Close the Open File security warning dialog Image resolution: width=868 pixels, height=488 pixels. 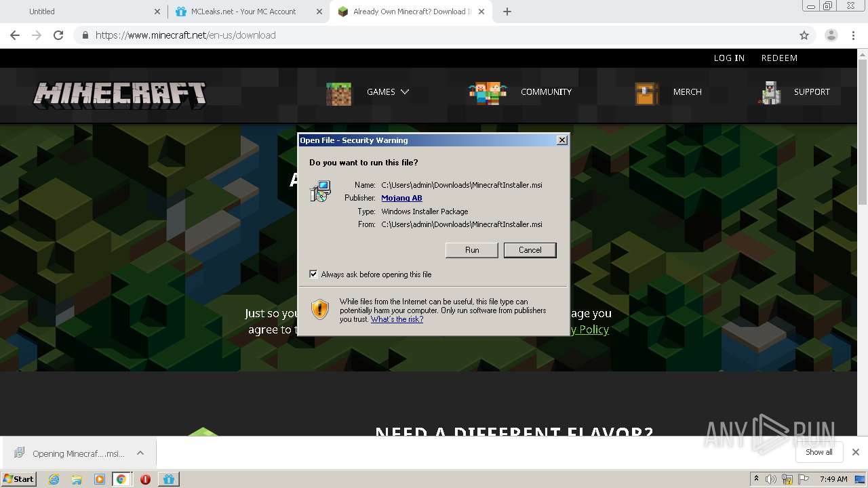[x=561, y=140]
